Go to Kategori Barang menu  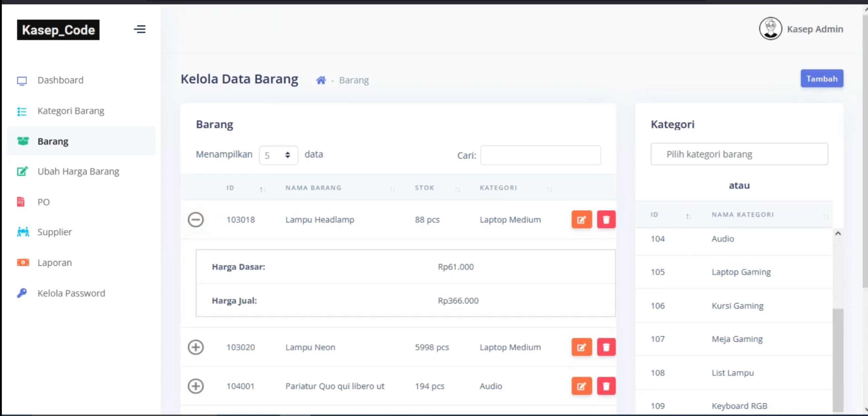(71, 111)
